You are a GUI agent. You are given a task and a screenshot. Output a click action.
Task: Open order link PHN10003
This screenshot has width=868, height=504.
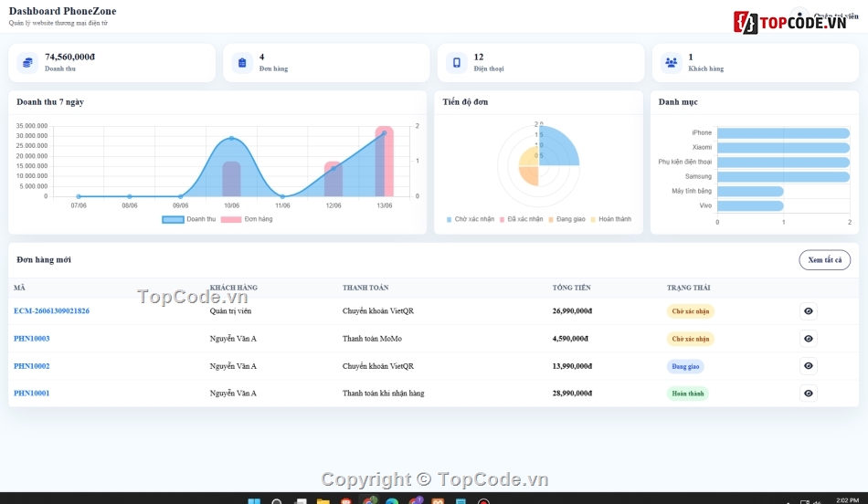32,339
